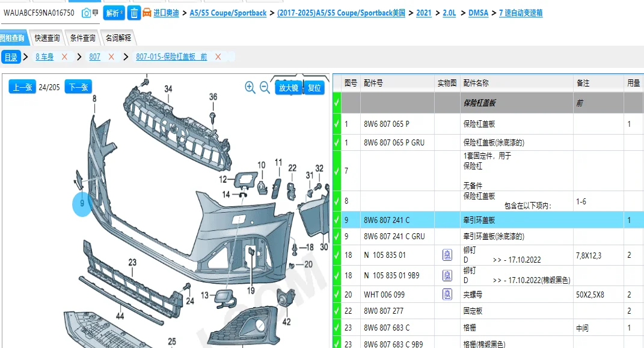Switch to the 条件查询 tab

coord(82,38)
